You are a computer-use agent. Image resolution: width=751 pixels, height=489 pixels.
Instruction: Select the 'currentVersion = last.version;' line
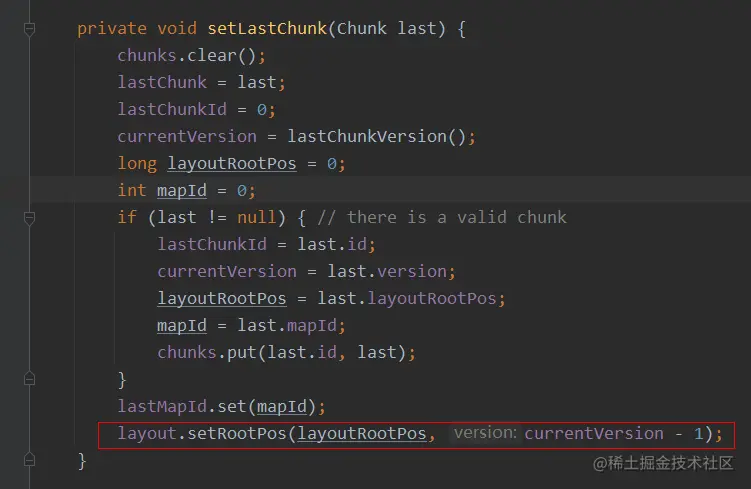tap(307, 272)
